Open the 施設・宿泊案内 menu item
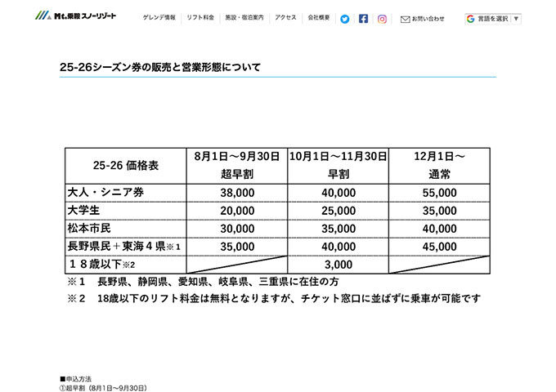 click(x=244, y=17)
